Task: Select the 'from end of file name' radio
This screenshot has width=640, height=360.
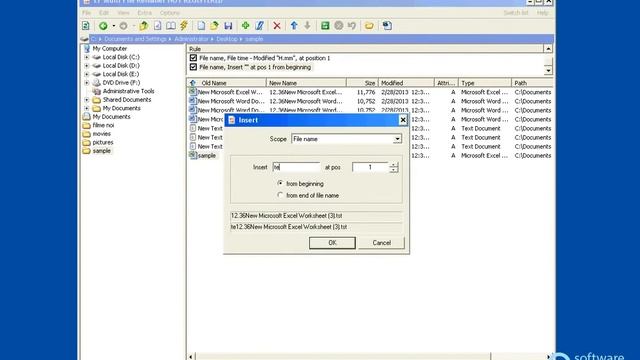Action: (280, 195)
